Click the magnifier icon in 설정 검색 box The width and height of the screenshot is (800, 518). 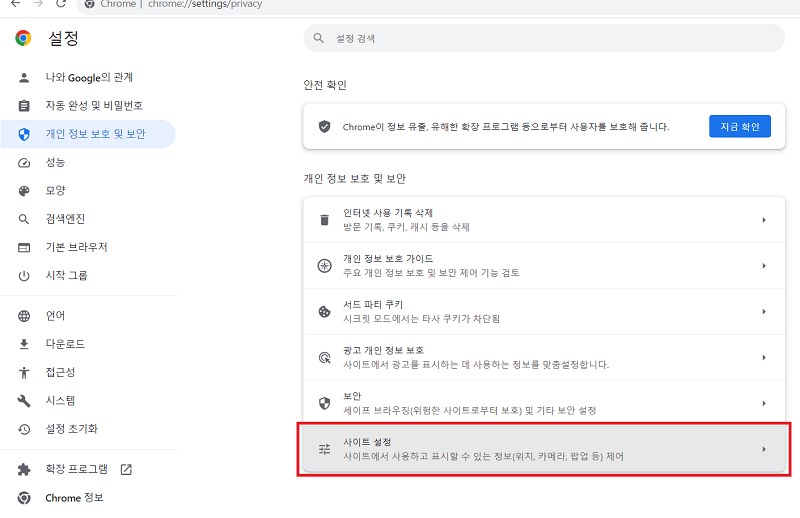(x=319, y=38)
